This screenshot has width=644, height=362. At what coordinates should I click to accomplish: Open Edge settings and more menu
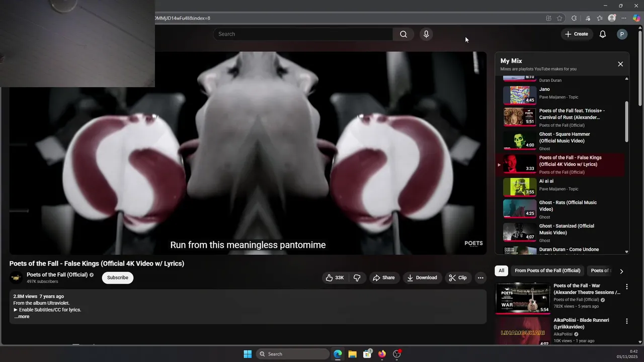tap(624, 18)
